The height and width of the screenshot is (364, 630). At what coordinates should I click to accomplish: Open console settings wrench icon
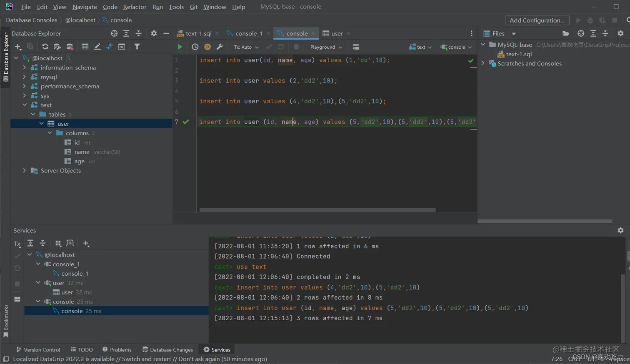[220, 47]
